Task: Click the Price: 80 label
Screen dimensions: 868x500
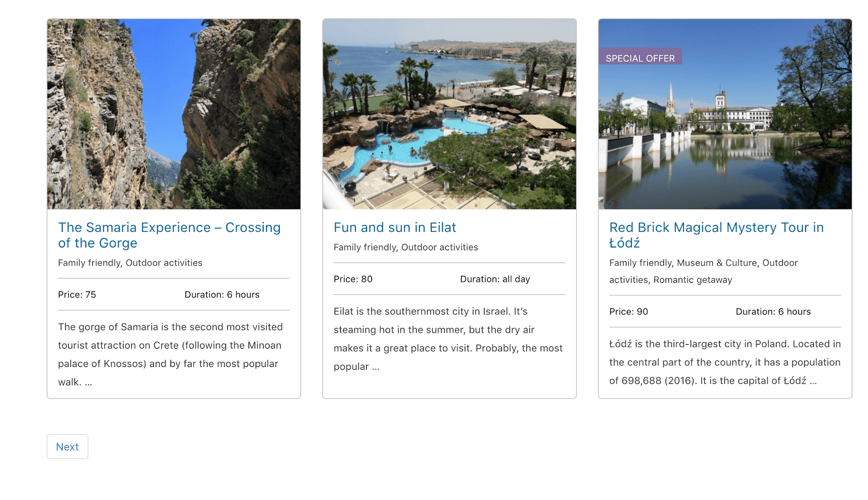Action: [x=353, y=279]
